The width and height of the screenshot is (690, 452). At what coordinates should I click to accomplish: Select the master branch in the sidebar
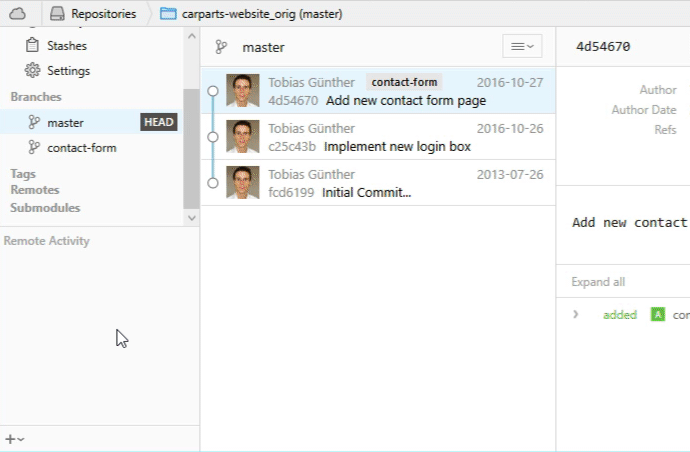pos(65,122)
